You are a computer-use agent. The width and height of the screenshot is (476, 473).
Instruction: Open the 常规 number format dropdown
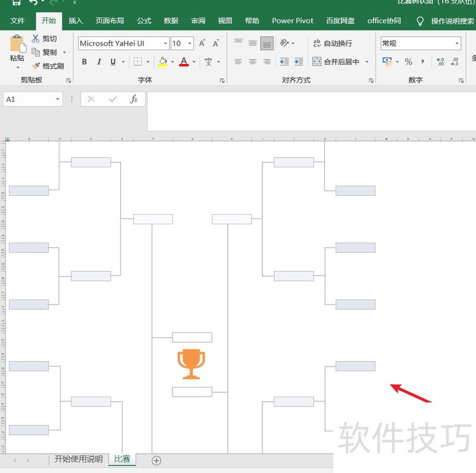[458, 43]
